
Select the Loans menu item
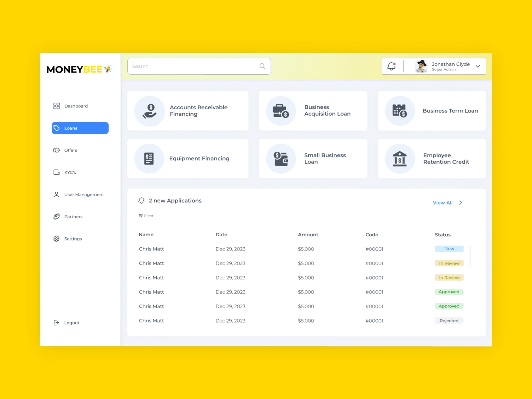tap(80, 128)
